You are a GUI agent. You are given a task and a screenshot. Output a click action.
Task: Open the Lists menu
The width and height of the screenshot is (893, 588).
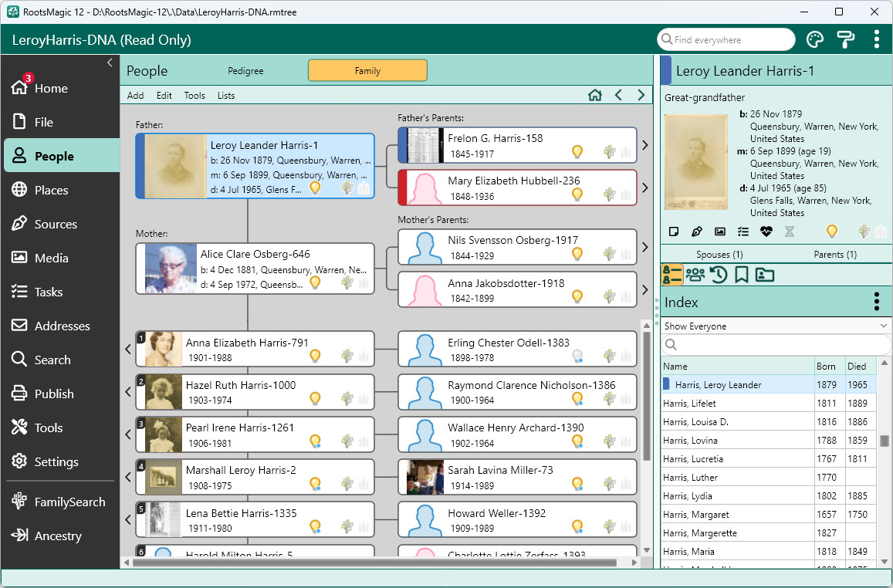coord(226,96)
